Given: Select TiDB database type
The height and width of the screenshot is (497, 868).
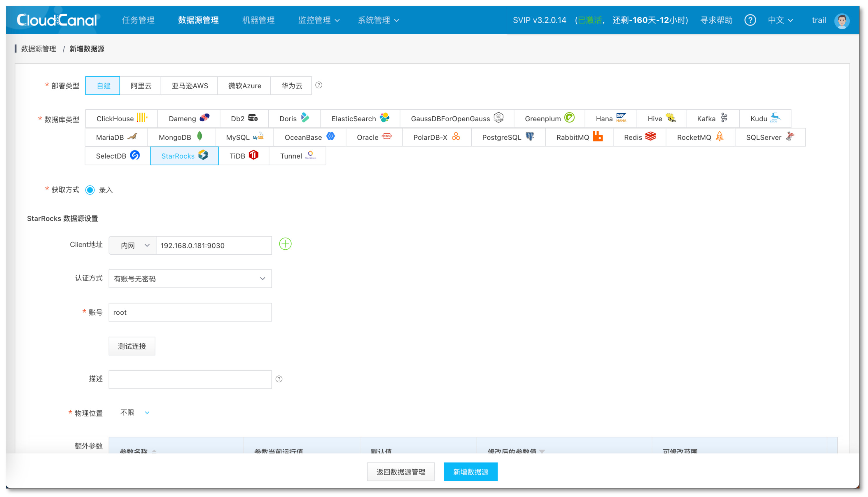Looking at the screenshot, I should [244, 156].
